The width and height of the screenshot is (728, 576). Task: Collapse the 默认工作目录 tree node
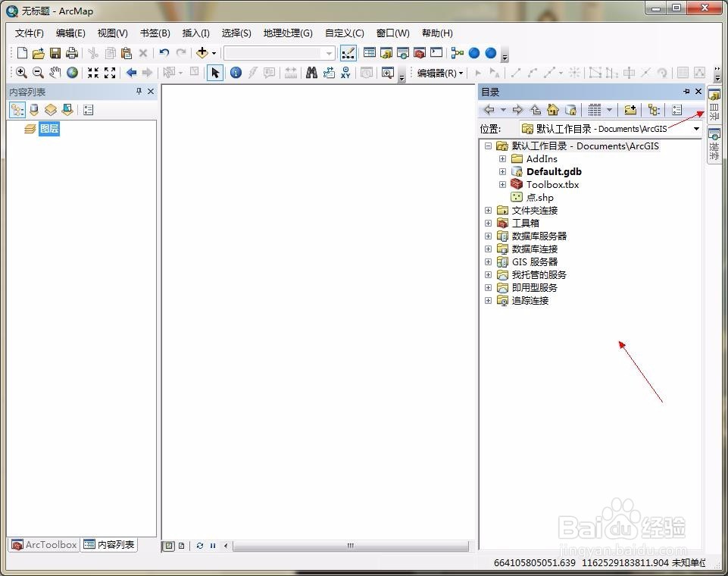coord(488,146)
